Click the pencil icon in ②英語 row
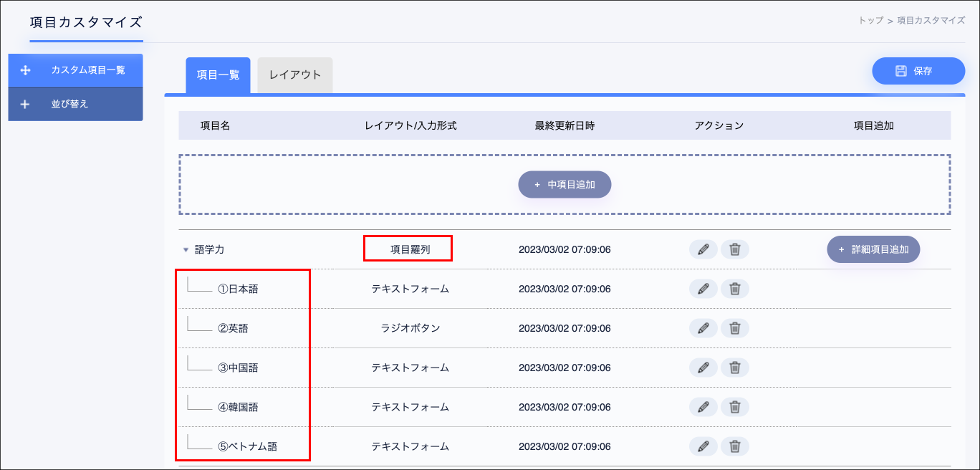 703,328
